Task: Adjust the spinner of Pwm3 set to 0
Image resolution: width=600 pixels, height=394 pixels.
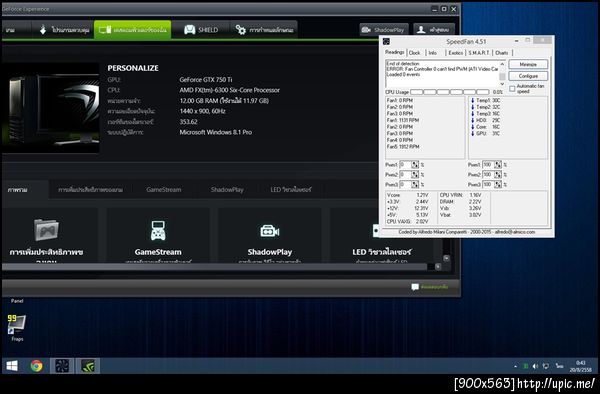Action: [415, 184]
